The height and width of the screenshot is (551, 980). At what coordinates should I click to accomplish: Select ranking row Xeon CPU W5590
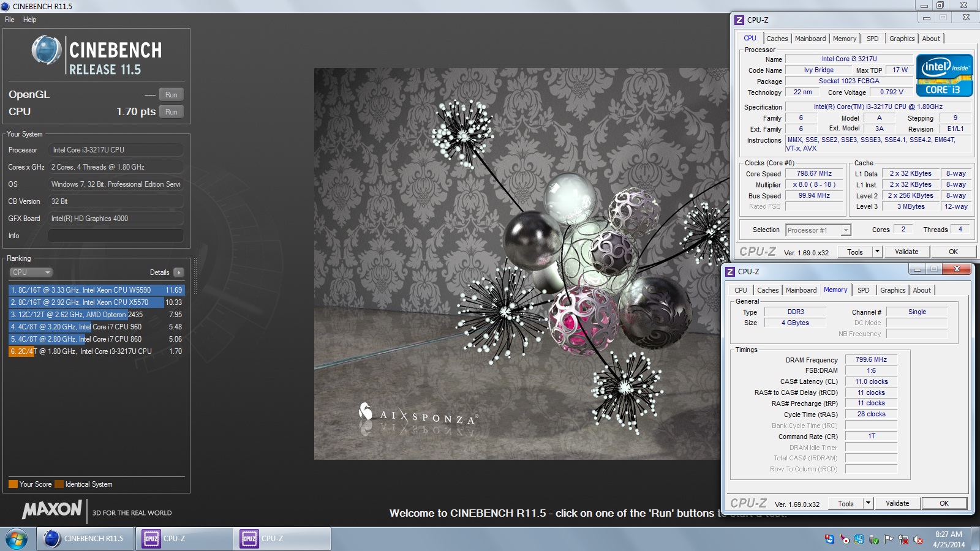(x=97, y=290)
